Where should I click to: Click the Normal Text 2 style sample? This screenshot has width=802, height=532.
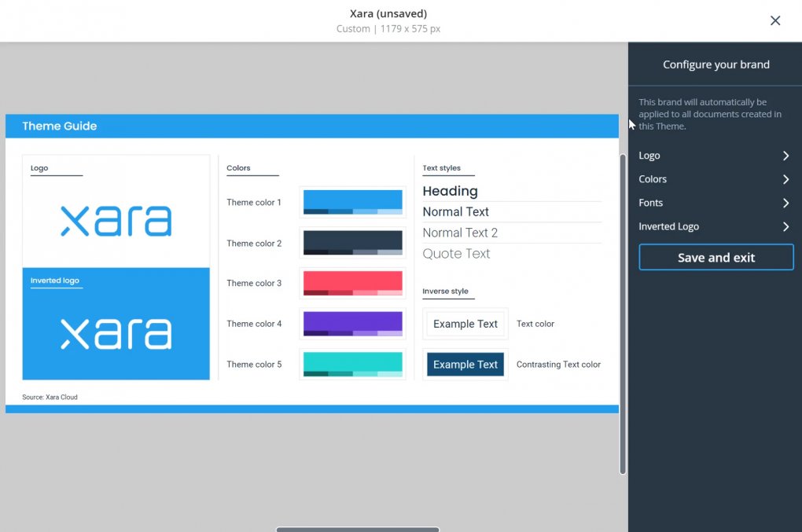[460, 233]
